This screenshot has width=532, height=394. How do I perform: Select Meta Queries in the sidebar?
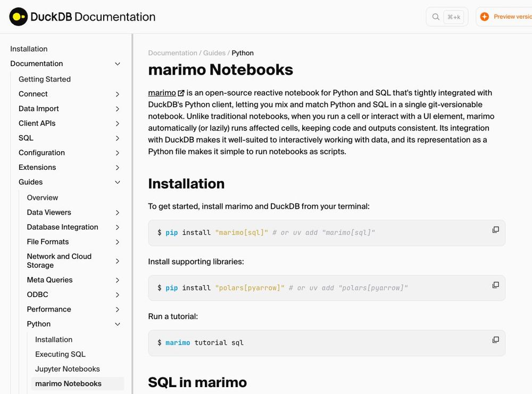[x=49, y=280]
